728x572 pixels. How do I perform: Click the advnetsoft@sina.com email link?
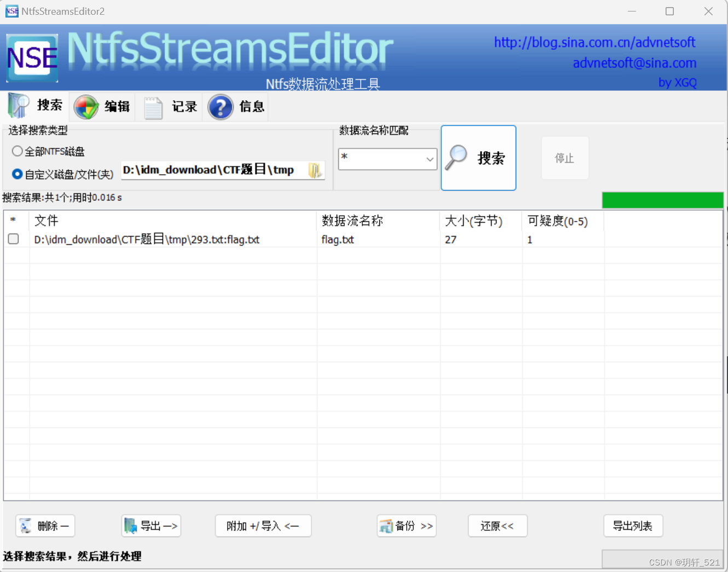point(634,63)
